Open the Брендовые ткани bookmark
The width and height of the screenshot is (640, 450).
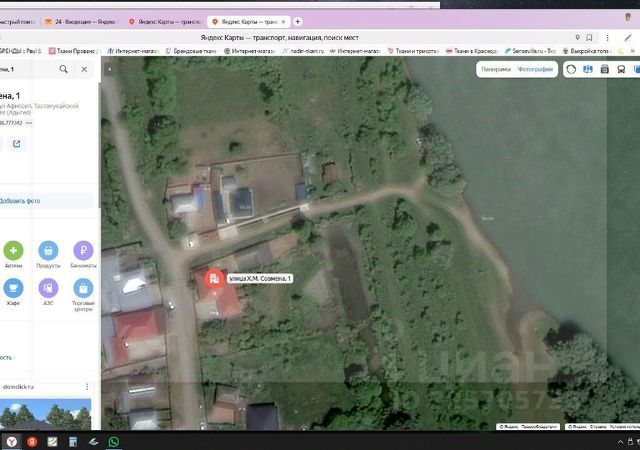coord(191,51)
